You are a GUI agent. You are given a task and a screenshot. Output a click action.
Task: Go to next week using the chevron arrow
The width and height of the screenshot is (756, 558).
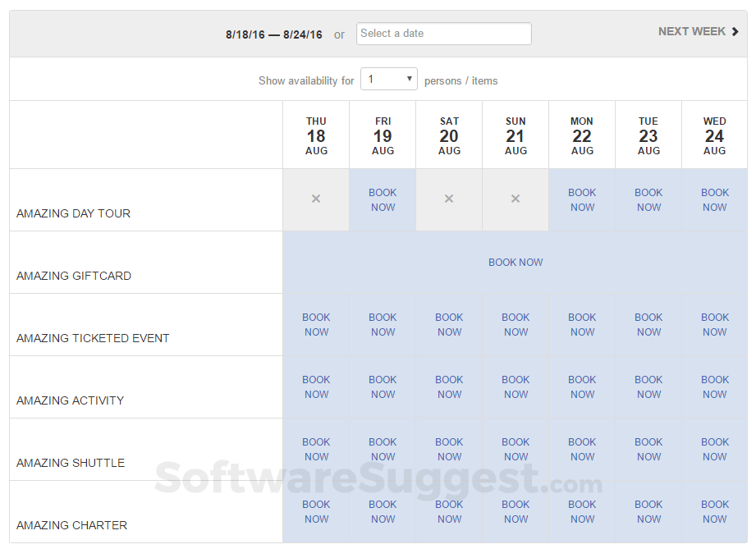735,32
